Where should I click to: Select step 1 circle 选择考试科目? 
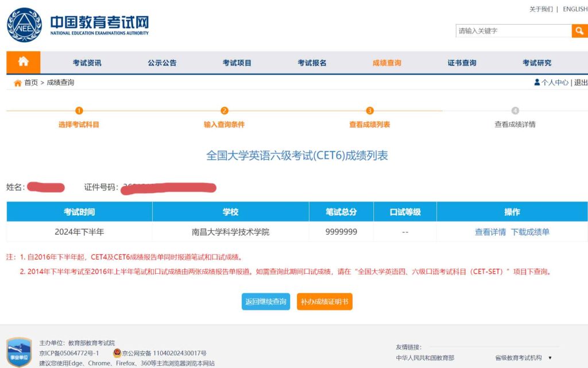coord(79,111)
